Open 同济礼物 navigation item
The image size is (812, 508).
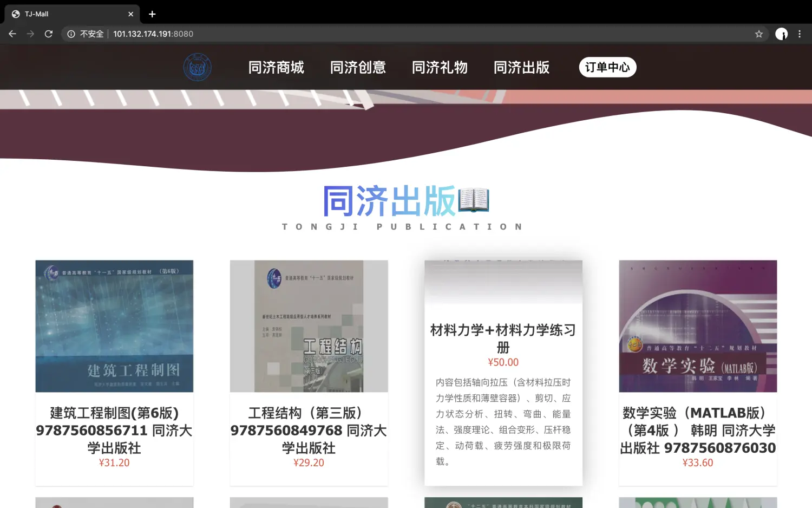[x=440, y=67]
